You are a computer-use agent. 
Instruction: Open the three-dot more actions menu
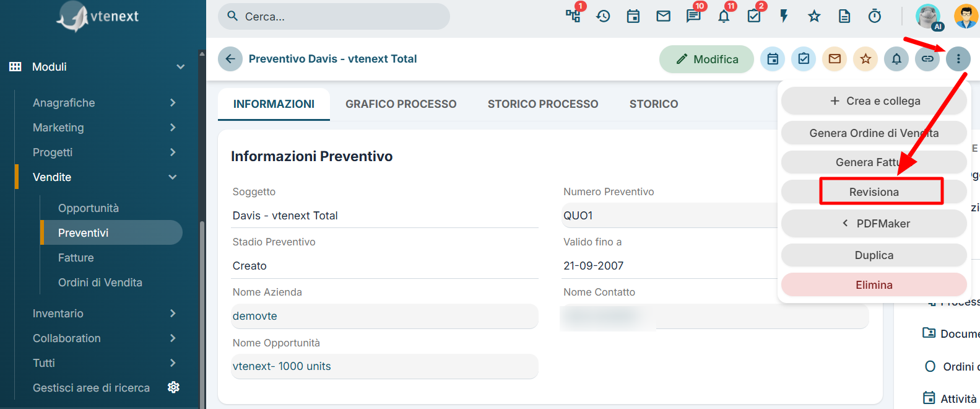tap(958, 59)
